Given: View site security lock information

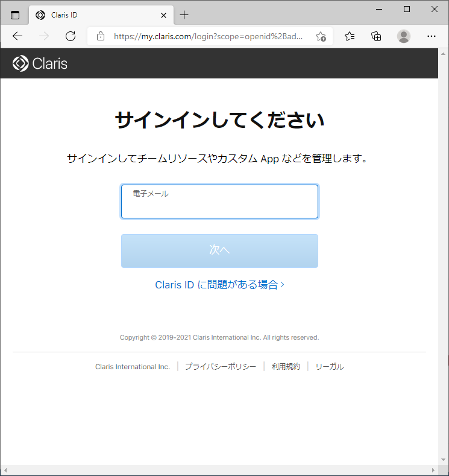Looking at the screenshot, I should (x=101, y=36).
